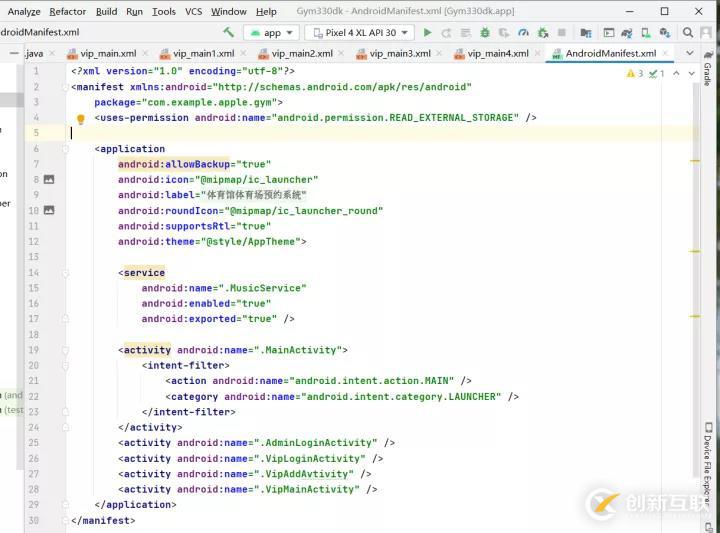Open the Device File Explorer side panel

(707, 468)
